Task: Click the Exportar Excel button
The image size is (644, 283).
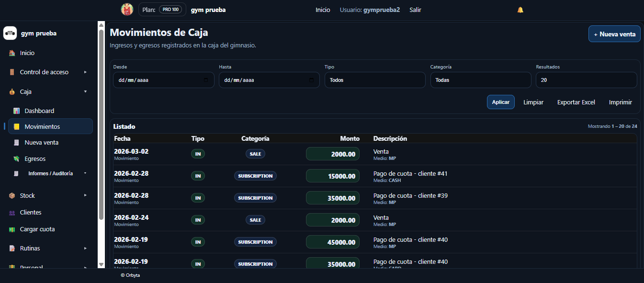Action: (576, 102)
